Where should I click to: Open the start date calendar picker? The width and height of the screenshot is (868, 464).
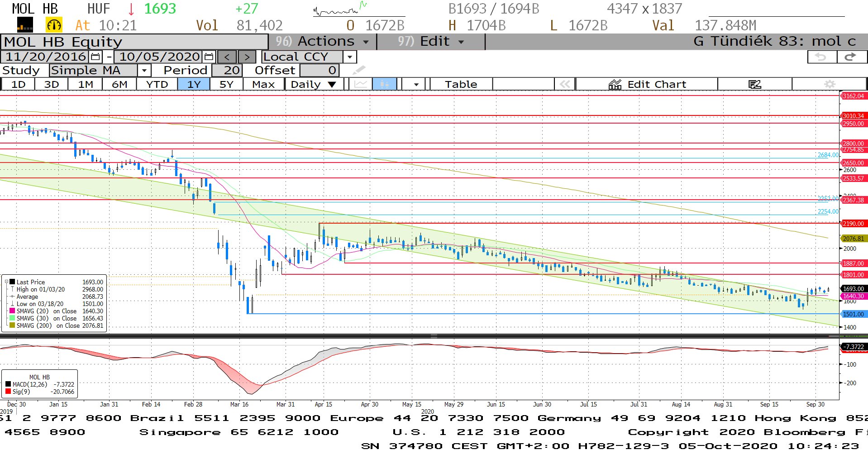pyautogui.click(x=95, y=57)
